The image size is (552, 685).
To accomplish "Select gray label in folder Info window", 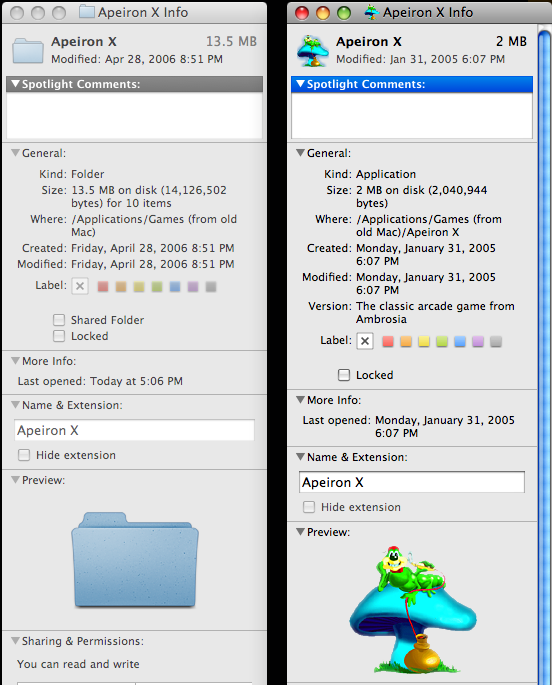I will (211, 287).
